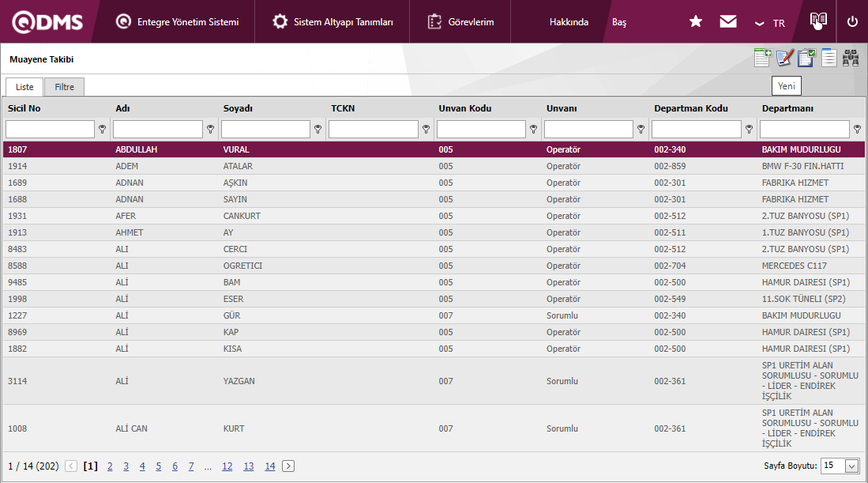
Task: Click the filter icon beside Sicil No field
Action: (102, 129)
